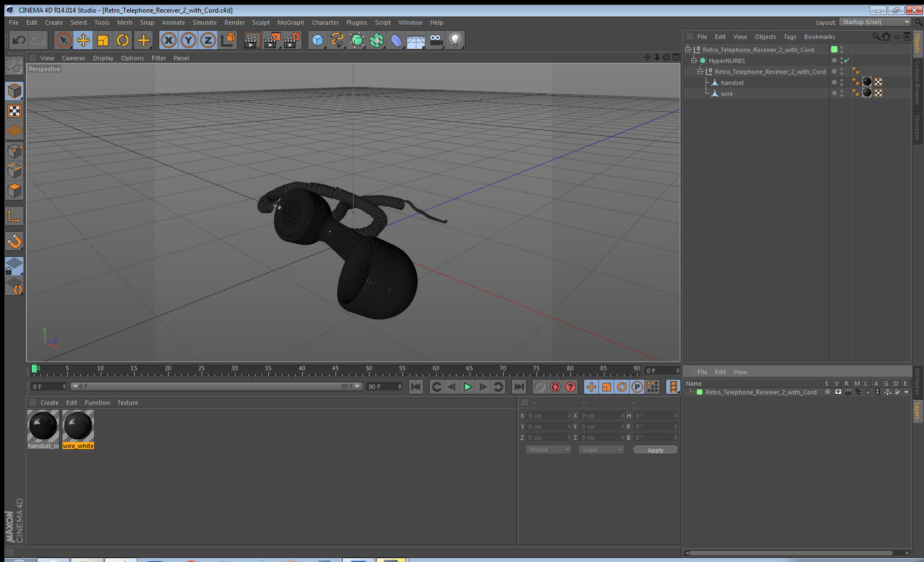This screenshot has width=924, height=562.
Task: Switch to Model mode
Action: (14, 91)
